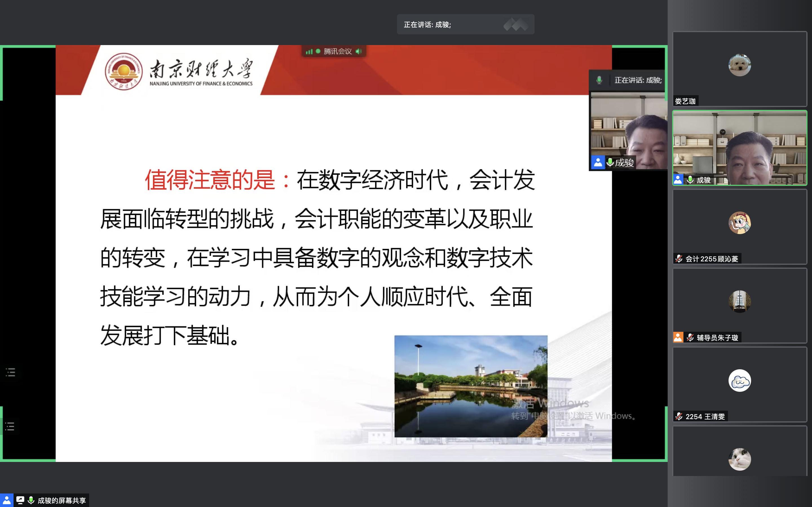Click cloud avatar on 2254 王清雯 tile
The image size is (812, 507).
coord(740,380)
